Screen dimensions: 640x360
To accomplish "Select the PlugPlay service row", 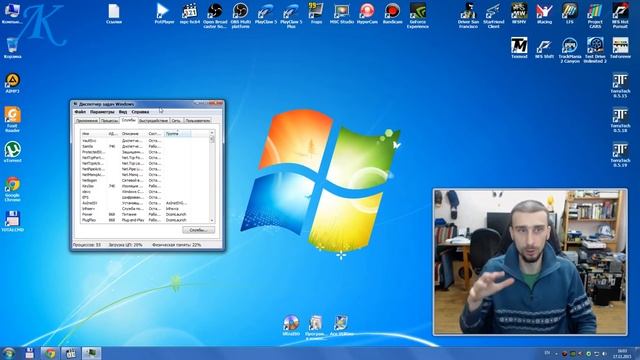I will point(145,220).
